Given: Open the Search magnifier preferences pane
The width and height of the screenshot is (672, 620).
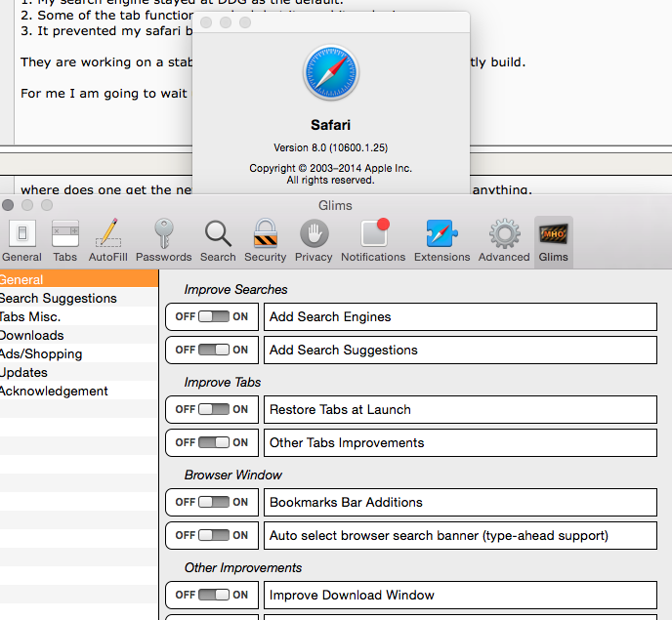Looking at the screenshot, I should (218, 241).
